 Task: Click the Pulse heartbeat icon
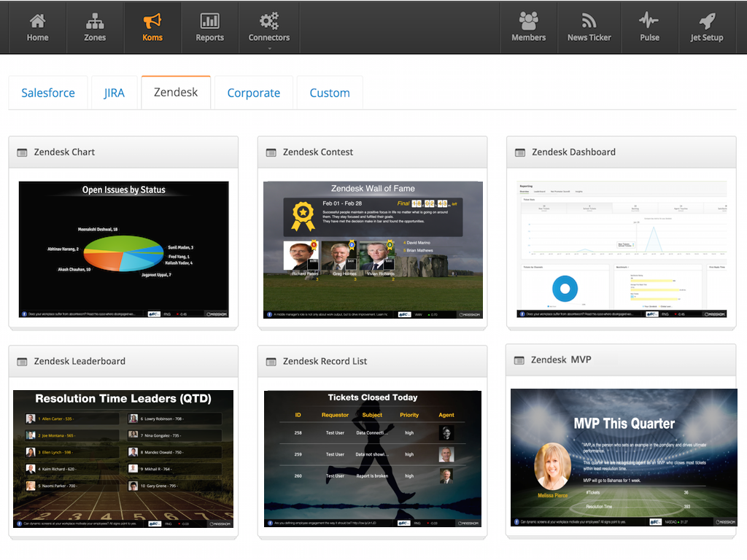click(x=649, y=21)
